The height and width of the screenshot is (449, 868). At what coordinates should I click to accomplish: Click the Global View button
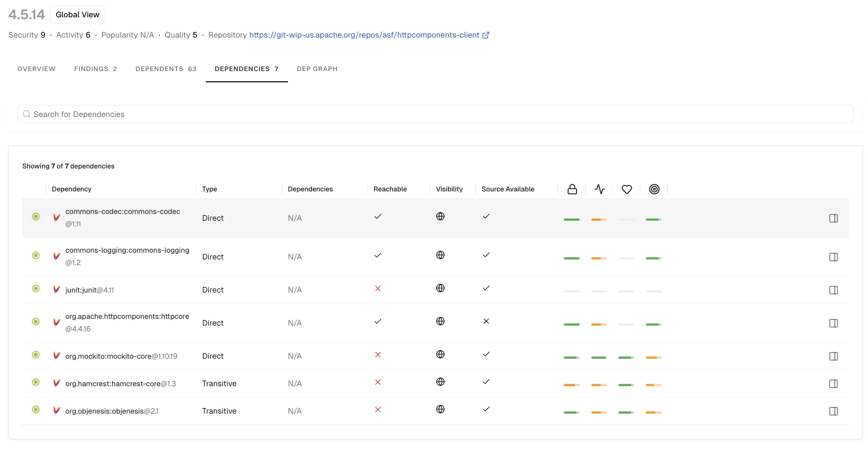coord(78,15)
